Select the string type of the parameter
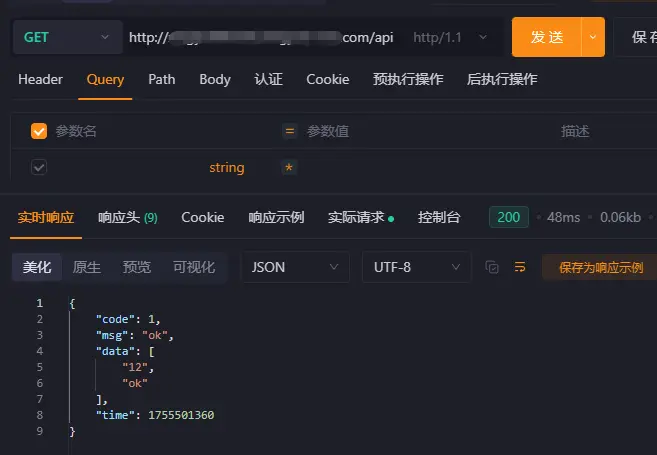The width and height of the screenshot is (657, 455). click(226, 167)
